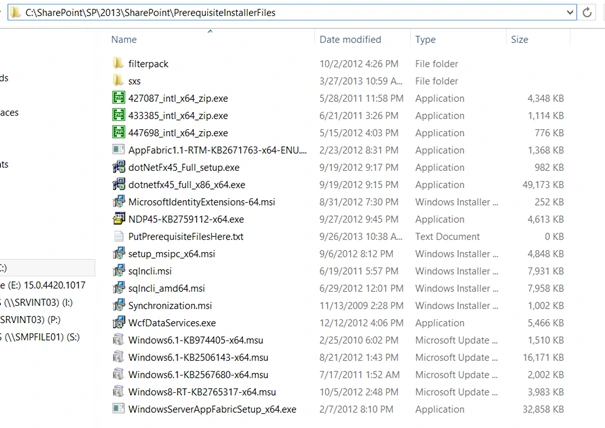Select the filterpack folder name
Image resolution: width=605 pixels, height=428 pixels.
click(148, 64)
